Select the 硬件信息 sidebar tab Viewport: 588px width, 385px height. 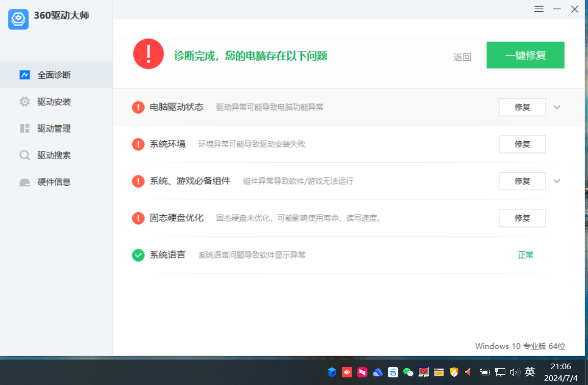coord(54,182)
